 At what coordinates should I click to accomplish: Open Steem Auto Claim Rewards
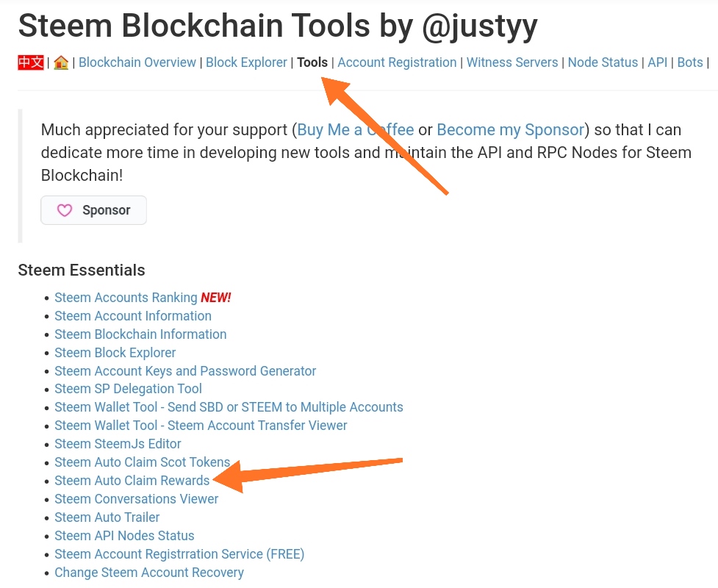tap(132, 481)
